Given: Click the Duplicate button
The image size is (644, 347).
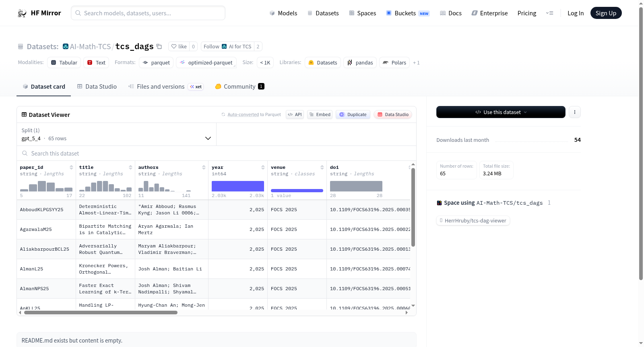Looking at the screenshot, I should pyautogui.click(x=353, y=114).
